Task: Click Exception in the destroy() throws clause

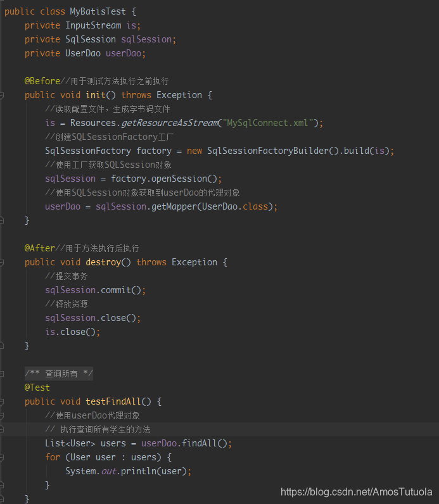Action: [194, 262]
